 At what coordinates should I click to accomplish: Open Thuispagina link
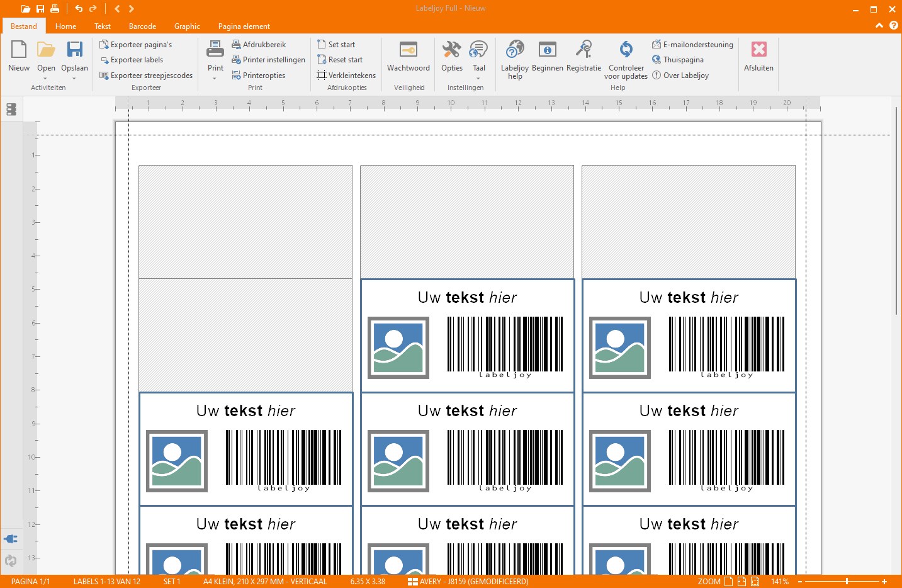[x=678, y=60]
